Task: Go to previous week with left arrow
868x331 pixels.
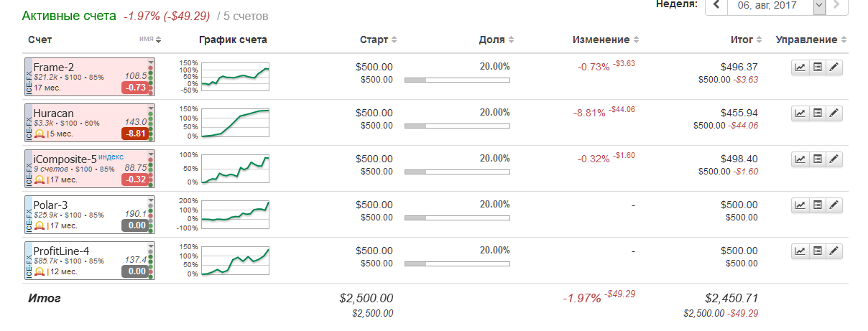Action: pyautogui.click(x=716, y=6)
